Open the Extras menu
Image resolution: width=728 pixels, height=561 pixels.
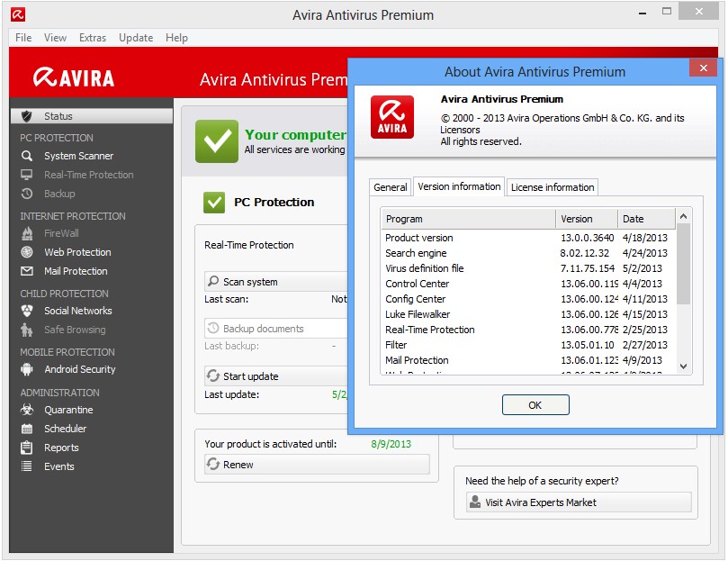(x=93, y=38)
